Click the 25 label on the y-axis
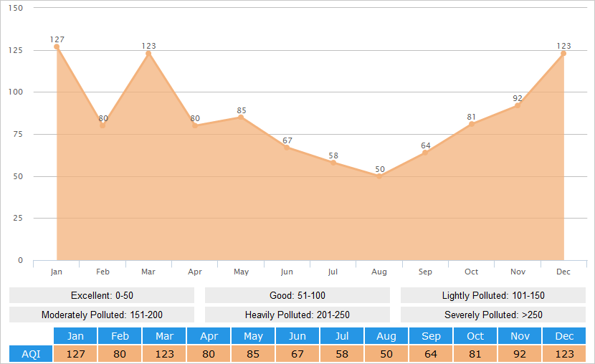The height and width of the screenshot is (364, 595). 18,218
